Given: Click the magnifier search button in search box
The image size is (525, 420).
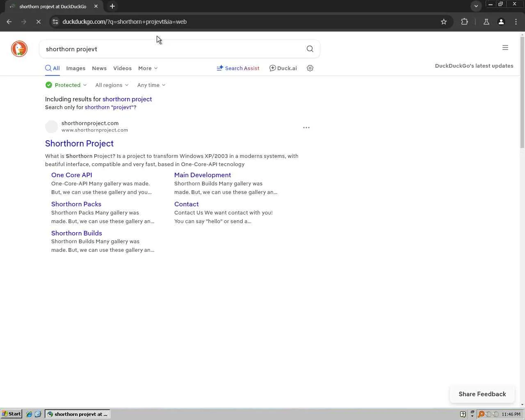Looking at the screenshot, I should pos(310,49).
